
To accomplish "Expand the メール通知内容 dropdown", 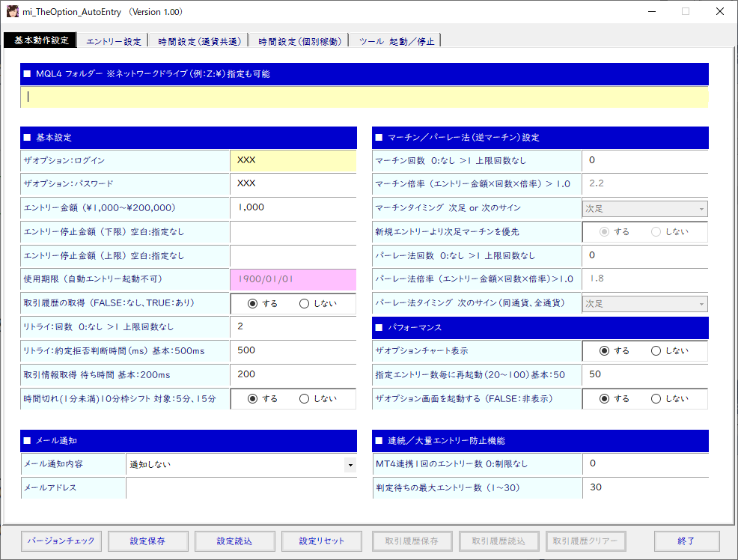I will click(x=350, y=465).
